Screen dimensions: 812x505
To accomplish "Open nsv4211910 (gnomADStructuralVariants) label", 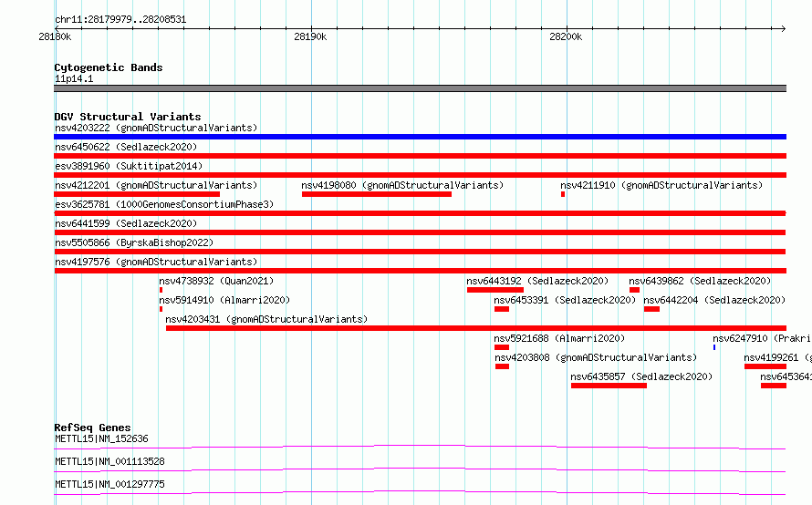I will point(661,185).
